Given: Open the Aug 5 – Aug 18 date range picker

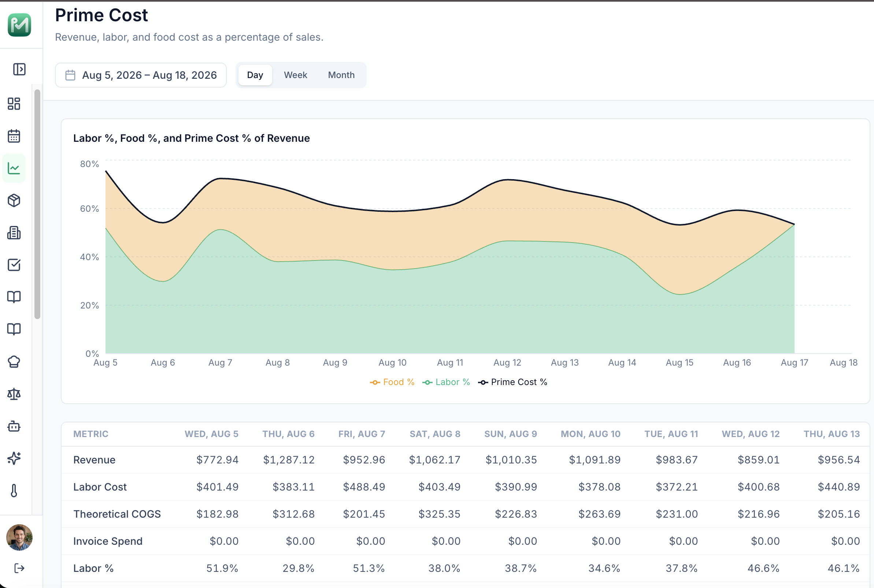Looking at the screenshot, I should (x=141, y=75).
